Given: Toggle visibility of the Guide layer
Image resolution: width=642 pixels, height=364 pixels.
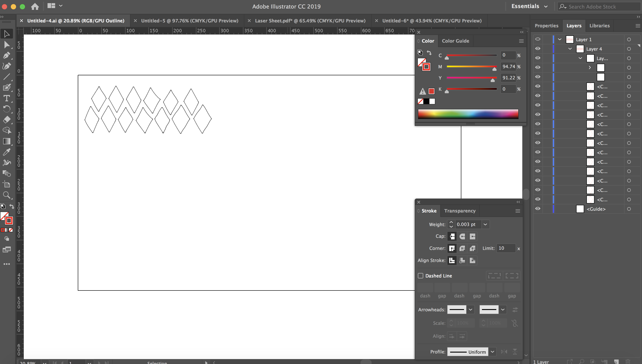Looking at the screenshot, I should (538, 209).
